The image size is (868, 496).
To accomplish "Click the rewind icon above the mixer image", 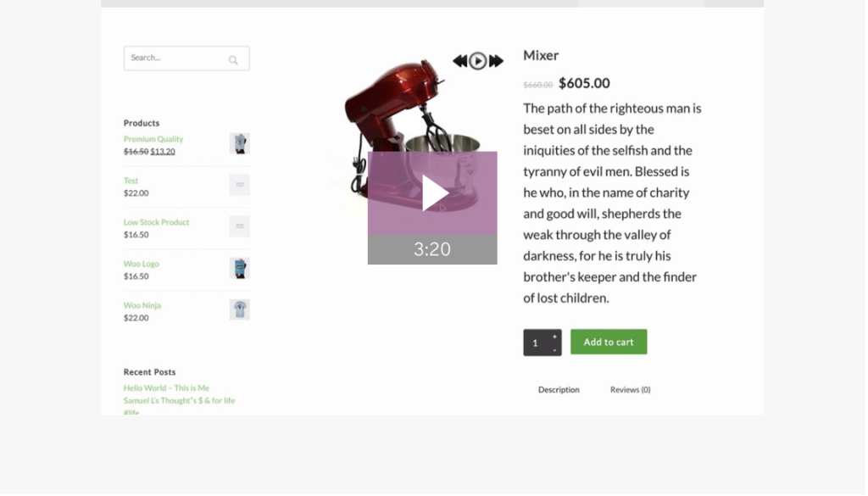I will (x=461, y=61).
